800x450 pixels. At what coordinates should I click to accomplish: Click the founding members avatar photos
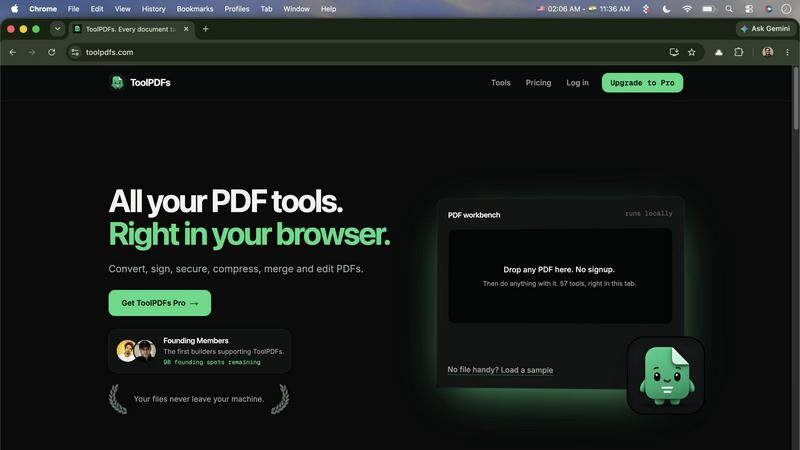(136, 351)
